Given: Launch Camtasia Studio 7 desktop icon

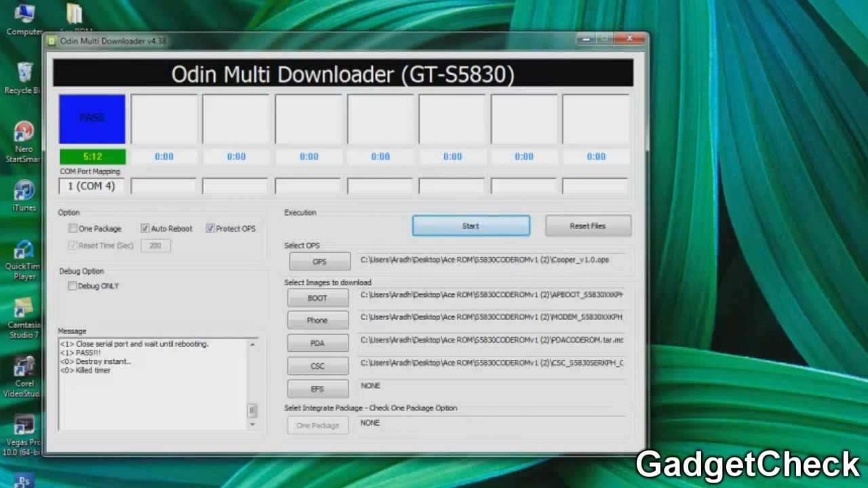Looking at the screenshot, I should coord(24,319).
